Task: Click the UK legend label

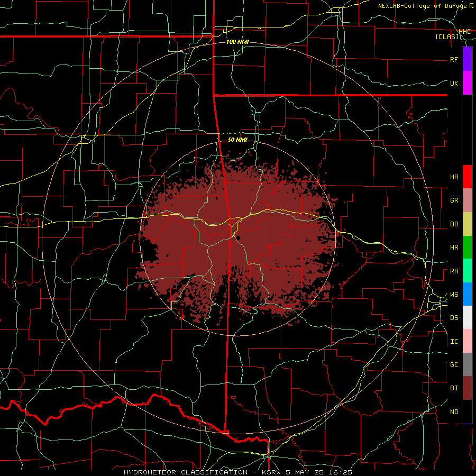Action: click(454, 84)
